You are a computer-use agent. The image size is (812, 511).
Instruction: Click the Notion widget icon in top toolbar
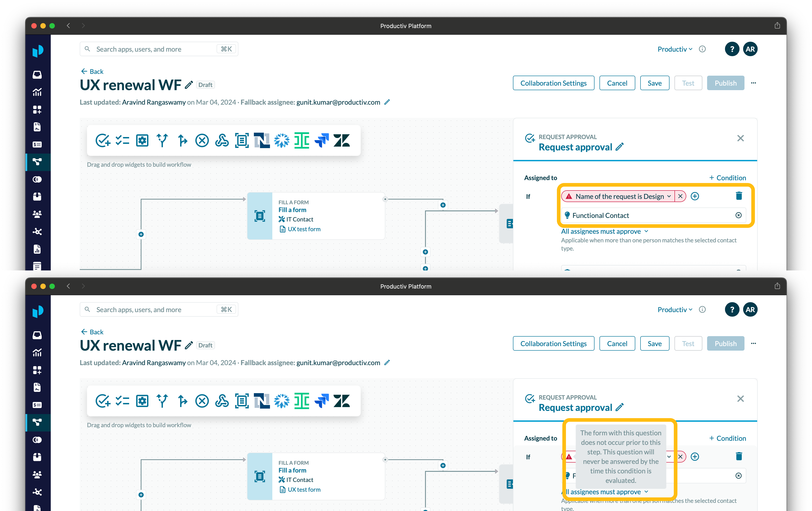coord(262,141)
